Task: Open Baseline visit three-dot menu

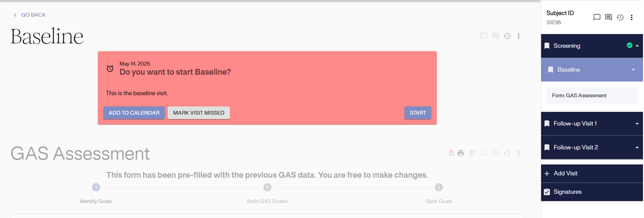Action: 519,36
